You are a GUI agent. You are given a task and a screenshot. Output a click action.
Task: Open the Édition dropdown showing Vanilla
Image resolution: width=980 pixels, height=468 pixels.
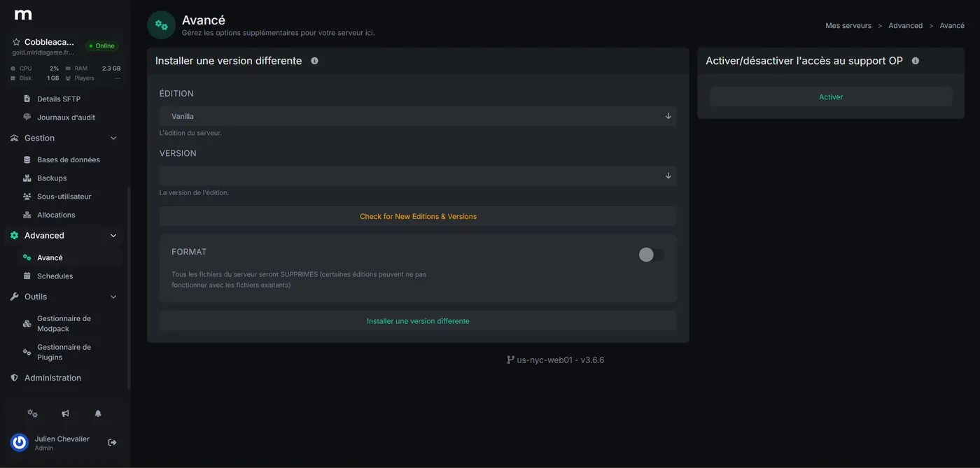tap(418, 116)
